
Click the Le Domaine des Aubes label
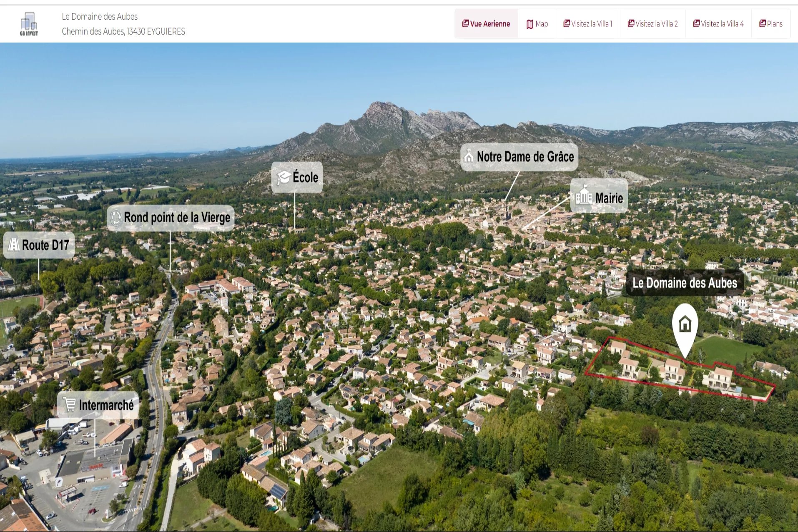tap(685, 283)
